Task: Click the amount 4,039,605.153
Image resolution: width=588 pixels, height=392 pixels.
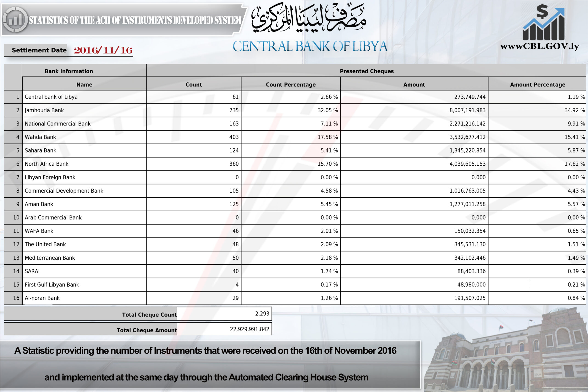Action: point(467,164)
